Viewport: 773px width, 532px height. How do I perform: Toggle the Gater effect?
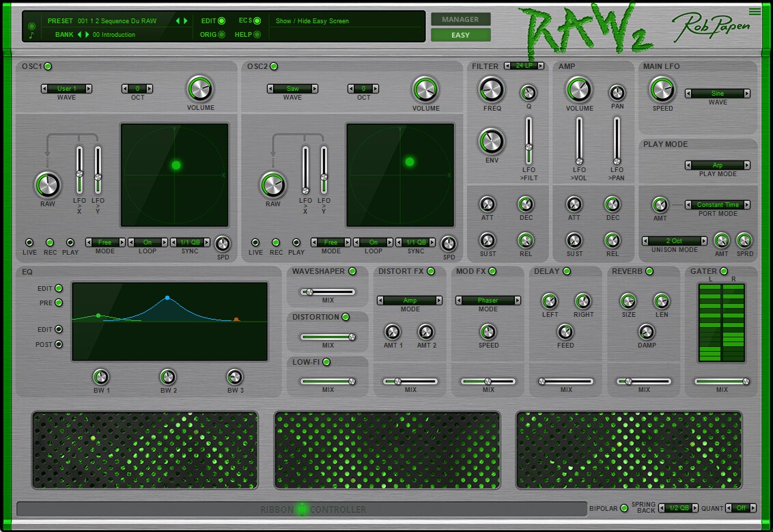click(724, 271)
